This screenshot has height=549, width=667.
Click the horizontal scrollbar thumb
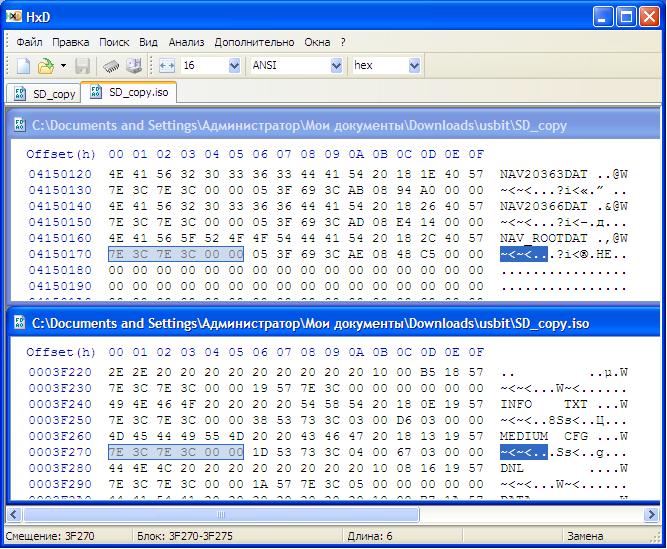221,515
